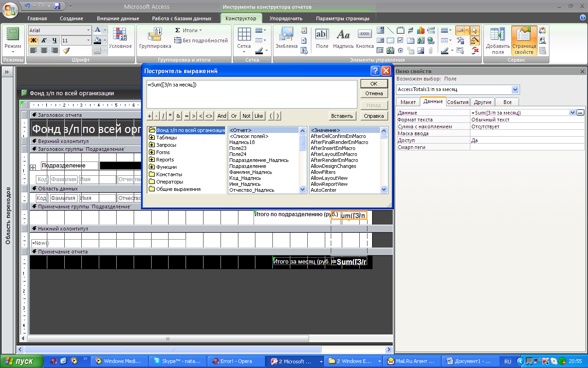
Task: Insert a Hyperlink control
Action: click(431, 40)
